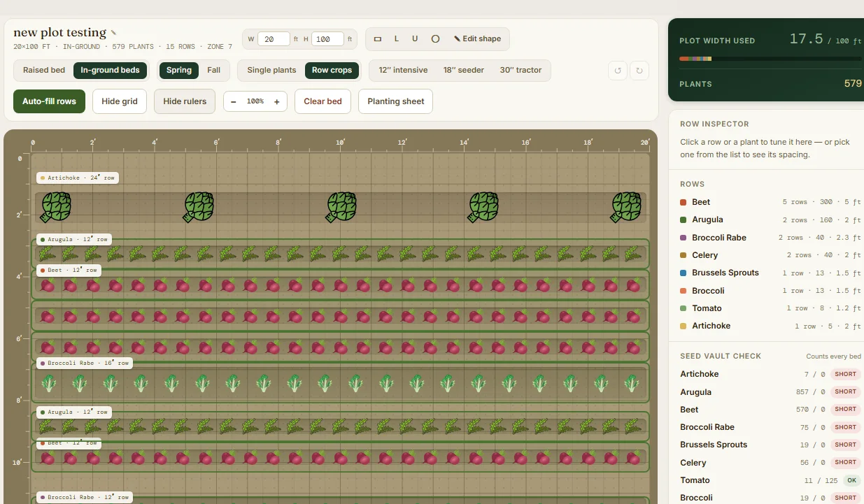Viewport: 864px width, 504px height.
Task: Switch to Raised bed mode
Action: point(44,70)
